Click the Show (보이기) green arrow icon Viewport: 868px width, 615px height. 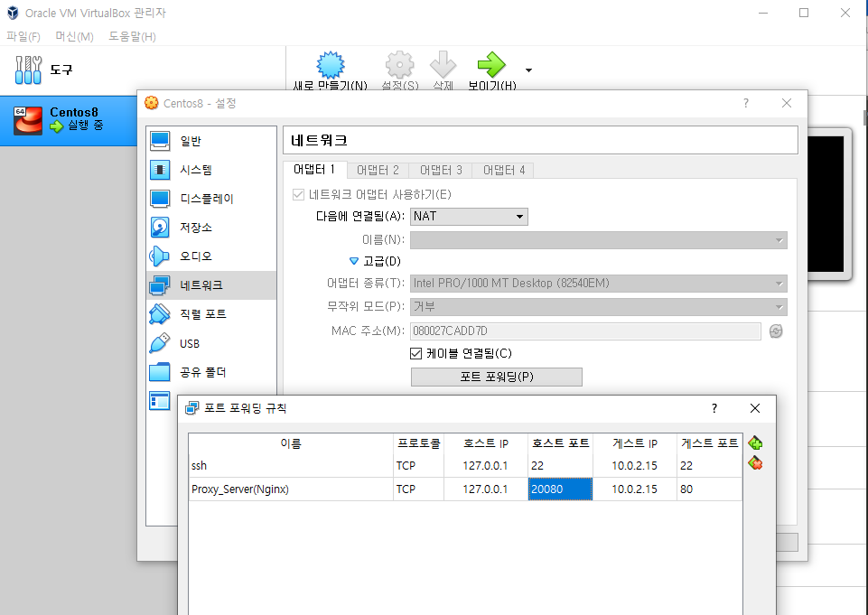491,65
